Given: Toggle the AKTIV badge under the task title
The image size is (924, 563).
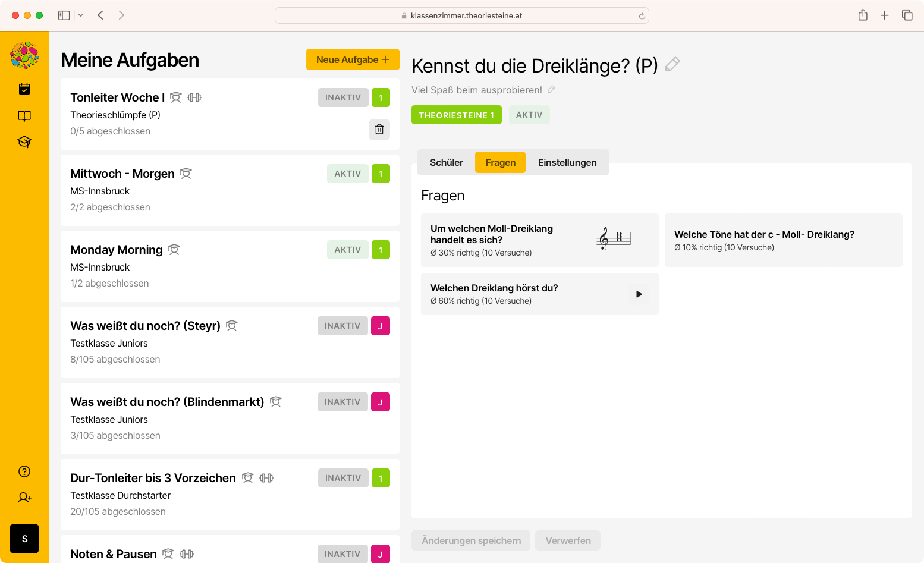Looking at the screenshot, I should point(529,115).
